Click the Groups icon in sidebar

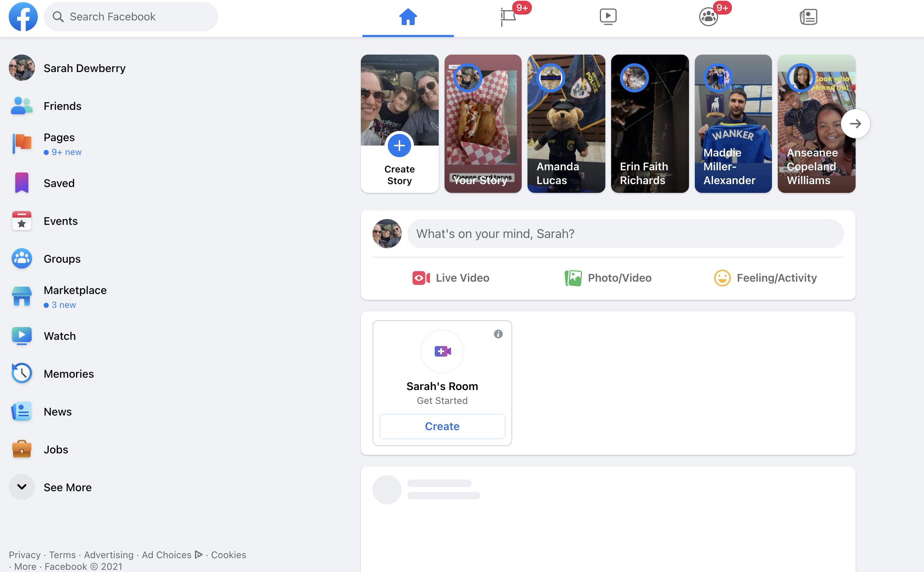21,259
